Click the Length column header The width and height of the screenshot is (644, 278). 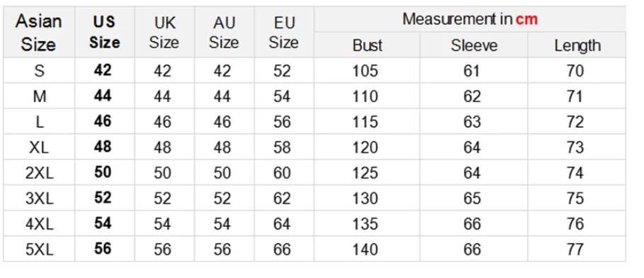coord(577,45)
